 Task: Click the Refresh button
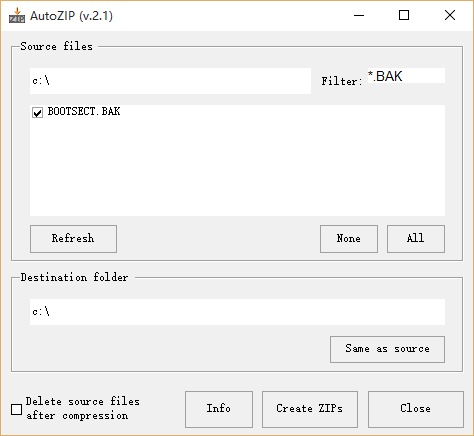(x=73, y=239)
